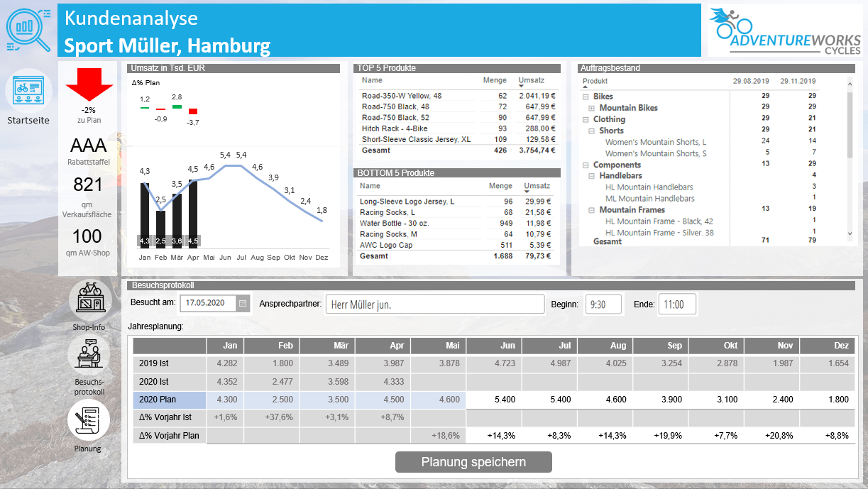The image size is (868, 489).
Task: Select Short-Sleeve Classic Jersey, XL row
Action: 457,140
